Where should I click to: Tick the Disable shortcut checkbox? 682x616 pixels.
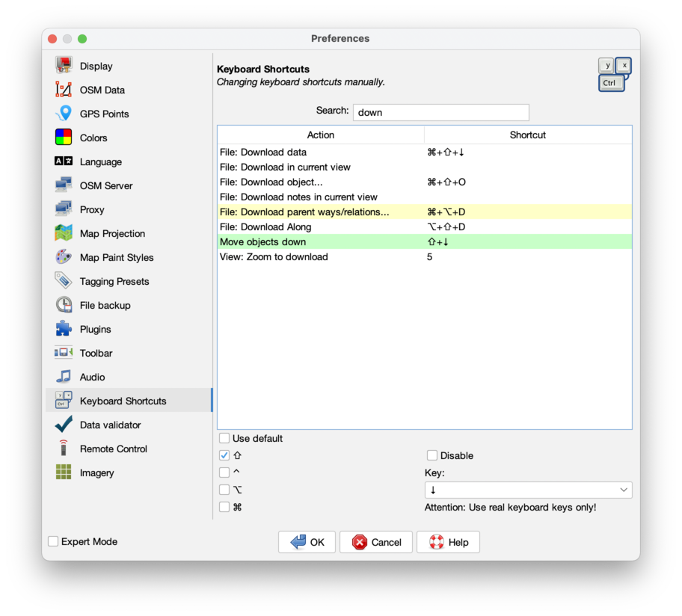(432, 455)
